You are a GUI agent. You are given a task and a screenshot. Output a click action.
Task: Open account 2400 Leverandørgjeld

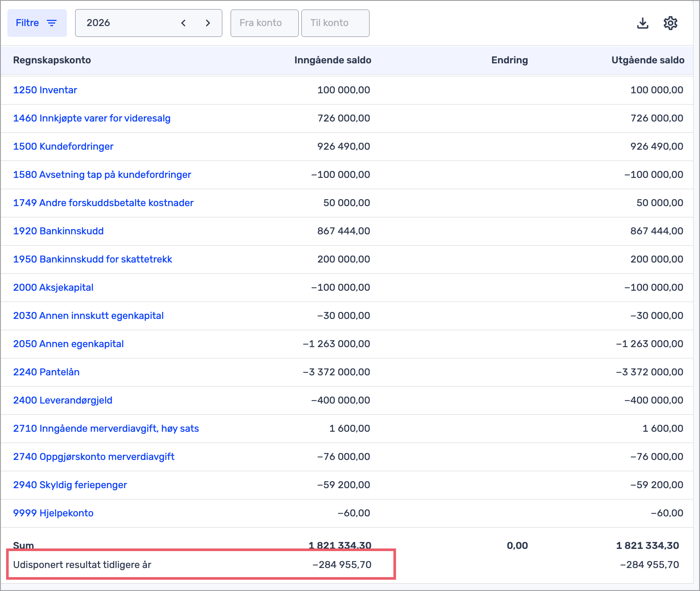63,400
